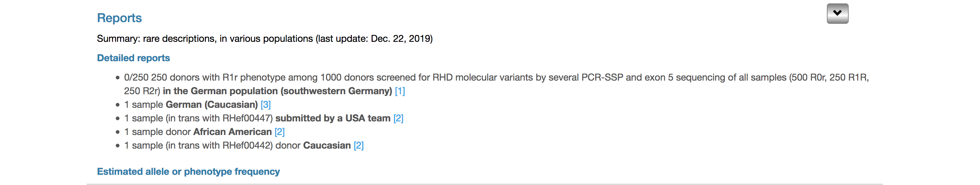Click the Summary rare descriptions text line
This screenshot has width=980, height=185.
point(265,38)
